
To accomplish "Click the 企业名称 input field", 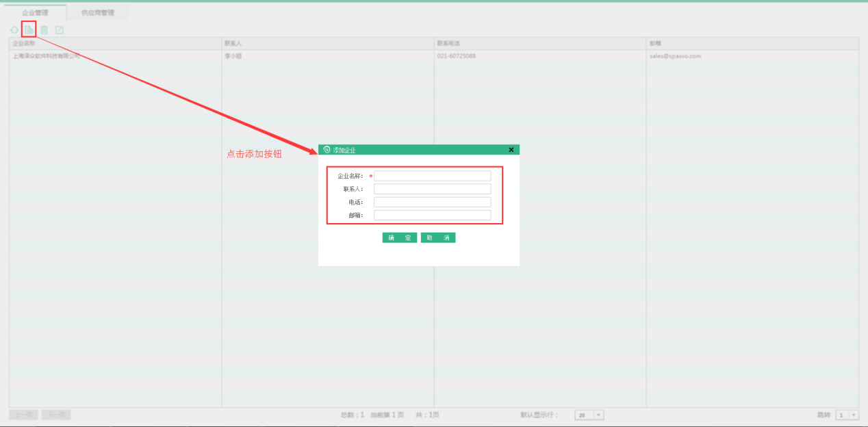I will 433,176.
